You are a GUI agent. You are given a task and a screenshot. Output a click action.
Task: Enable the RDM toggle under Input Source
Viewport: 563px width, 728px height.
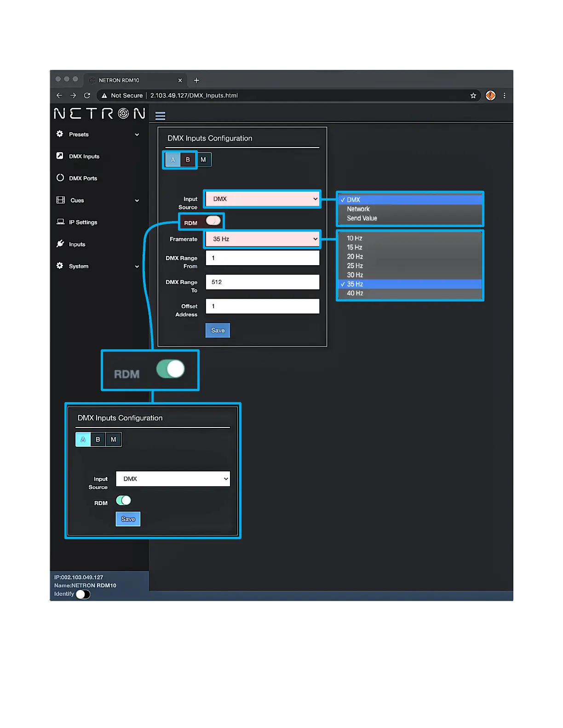(x=213, y=221)
